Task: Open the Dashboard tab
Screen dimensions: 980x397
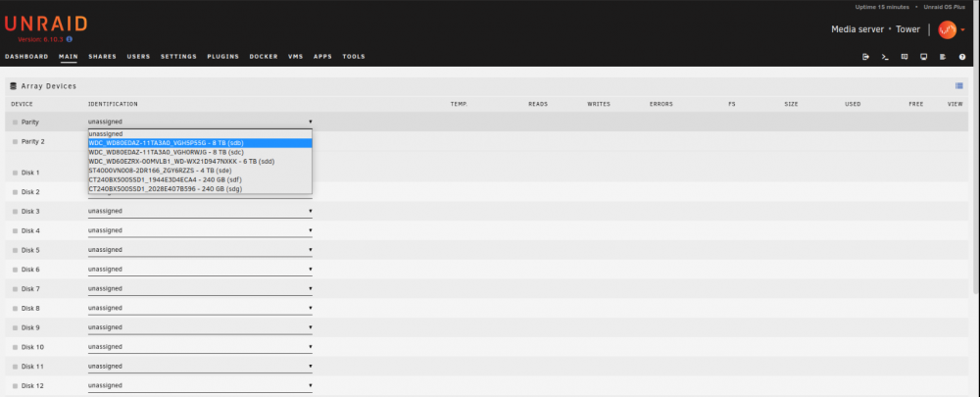Action: tap(26, 57)
